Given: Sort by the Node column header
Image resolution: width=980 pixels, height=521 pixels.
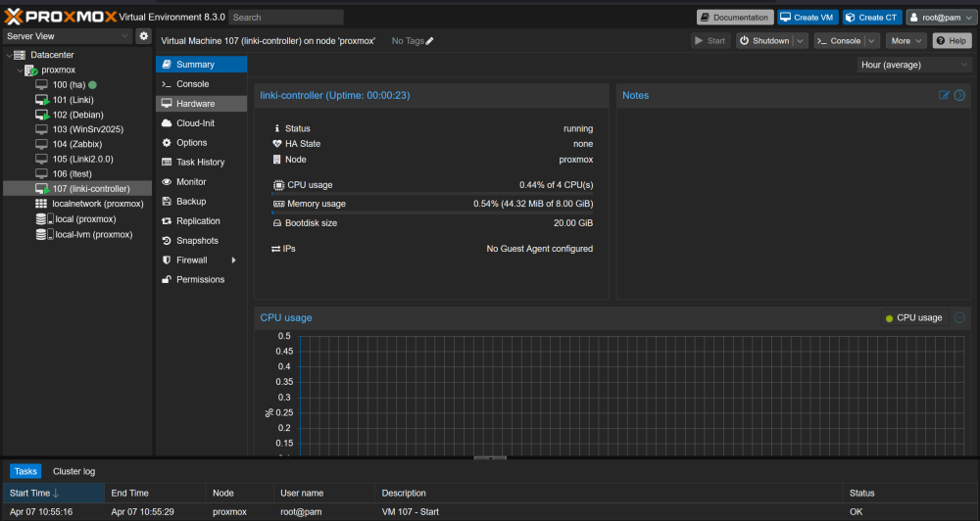Looking at the screenshot, I should pyautogui.click(x=240, y=493).
